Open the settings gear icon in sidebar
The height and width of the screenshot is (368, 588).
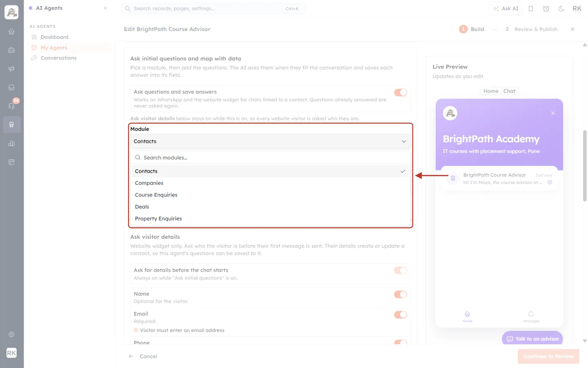point(11,334)
